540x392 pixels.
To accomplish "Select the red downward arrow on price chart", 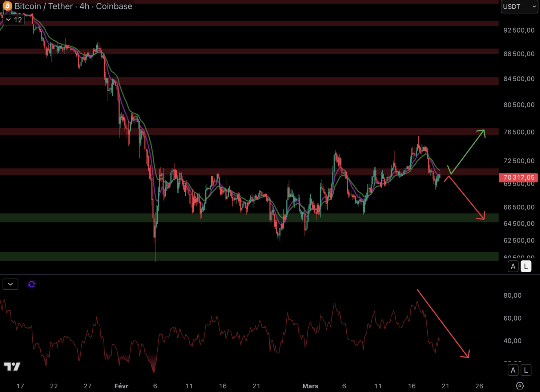I will (x=465, y=198).
